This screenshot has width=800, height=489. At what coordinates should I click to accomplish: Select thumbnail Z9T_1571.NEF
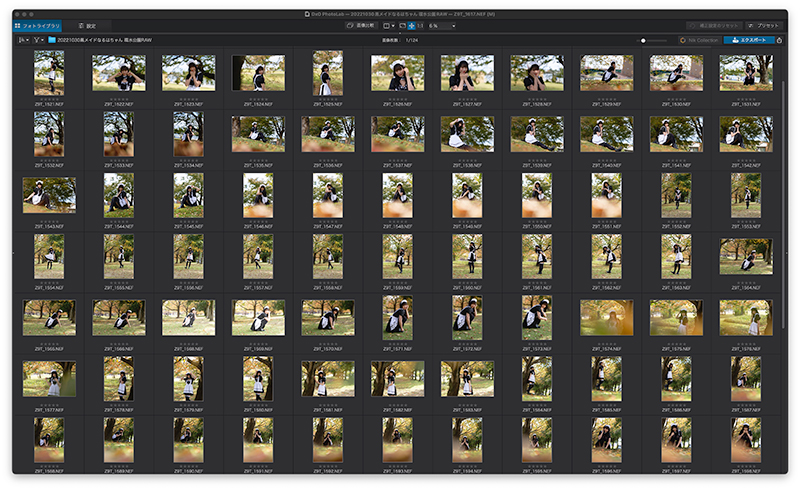click(397, 318)
